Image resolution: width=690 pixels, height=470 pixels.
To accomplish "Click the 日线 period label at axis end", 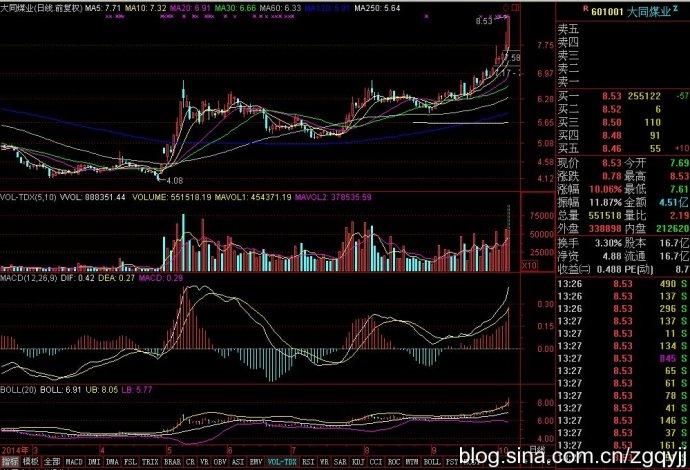I will point(536,448).
